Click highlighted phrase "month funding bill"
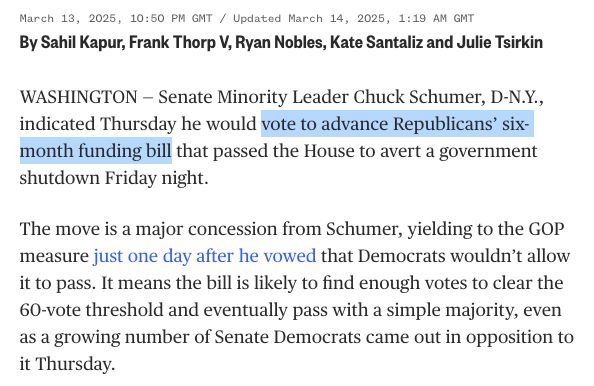The height and width of the screenshot is (386, 594). (x=95, y=151)
